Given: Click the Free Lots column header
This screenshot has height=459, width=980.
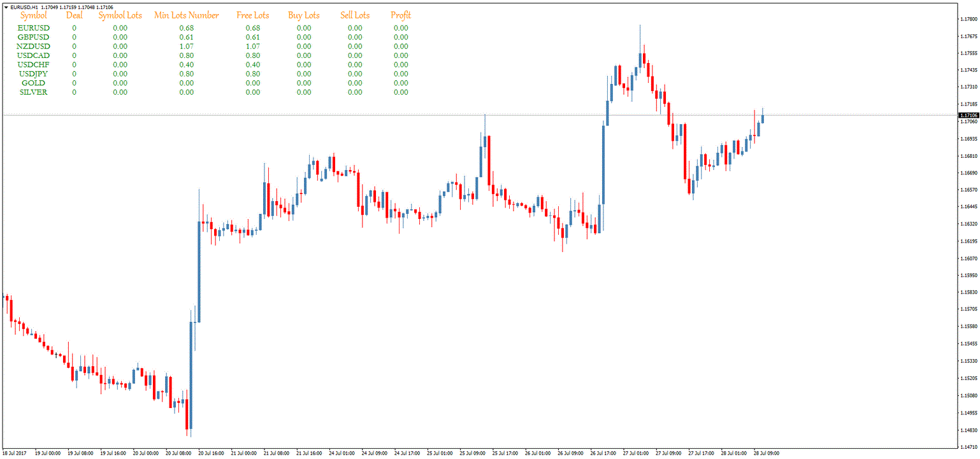Looking at the screenshot, I should point(253,15).
